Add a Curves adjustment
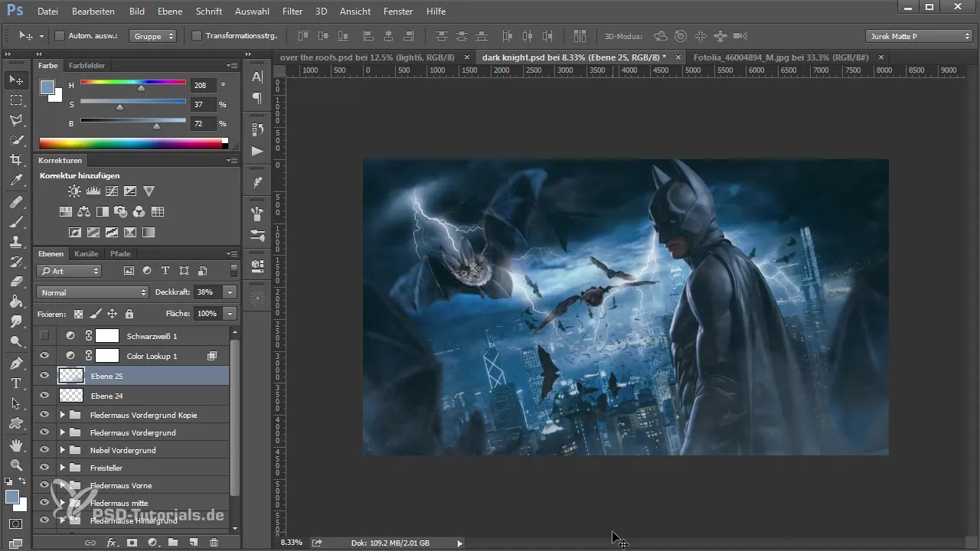980x551 pixels. tap(112, 191)
